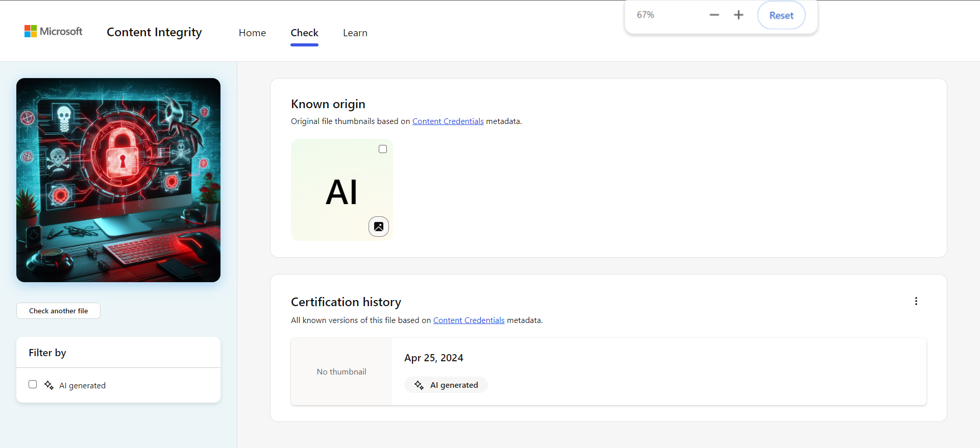Select the Check tab

[304, 33]
